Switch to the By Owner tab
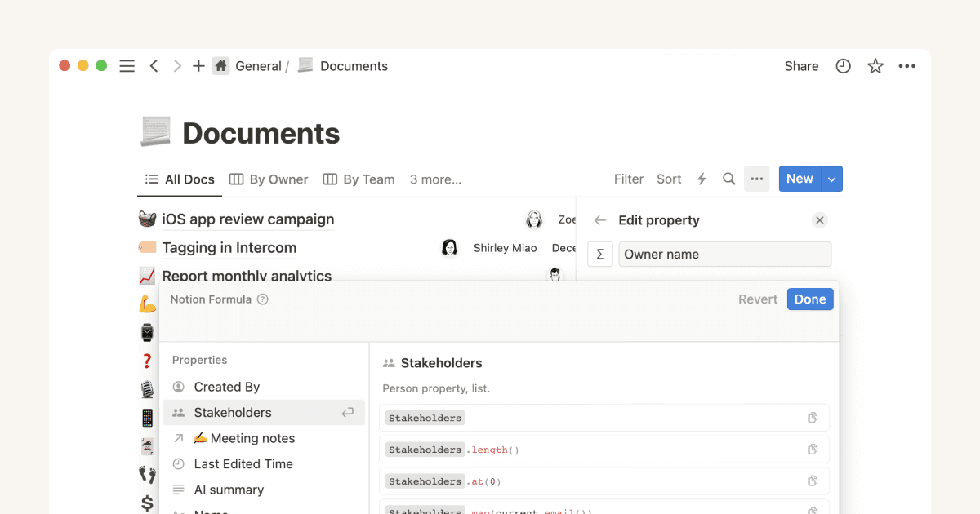Image resolution: width=980 pixels, height=514 pixels. (x=268, y=179)
